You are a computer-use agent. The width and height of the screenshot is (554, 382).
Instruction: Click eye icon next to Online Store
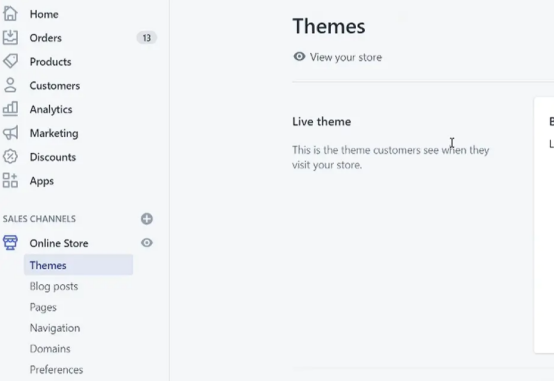point(147,243)
